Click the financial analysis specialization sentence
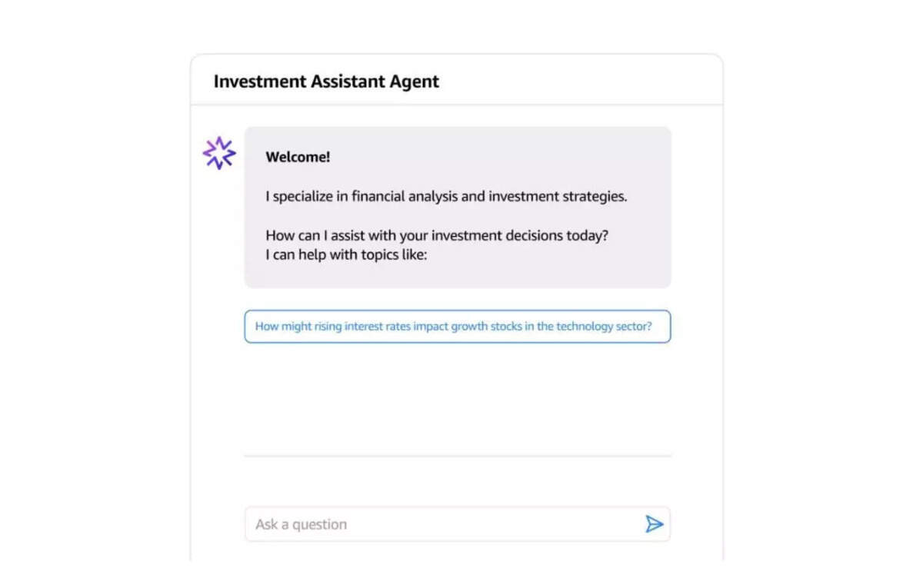Screen dimensions: 923x588 446,196
